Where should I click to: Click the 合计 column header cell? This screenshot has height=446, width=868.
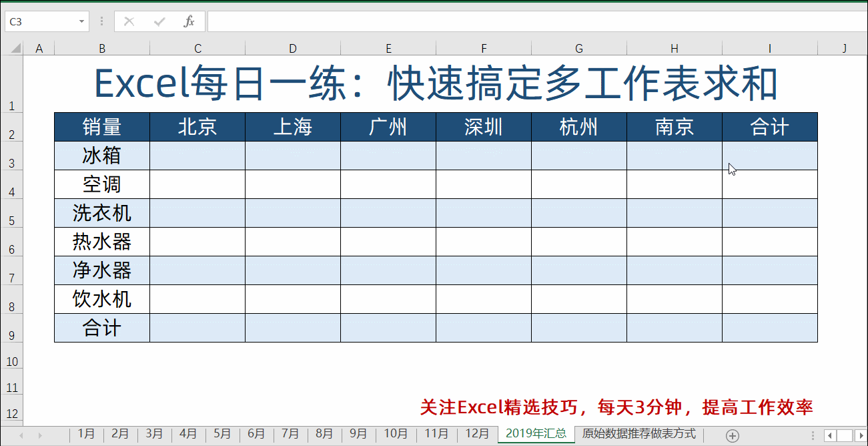tap(770, 127)
